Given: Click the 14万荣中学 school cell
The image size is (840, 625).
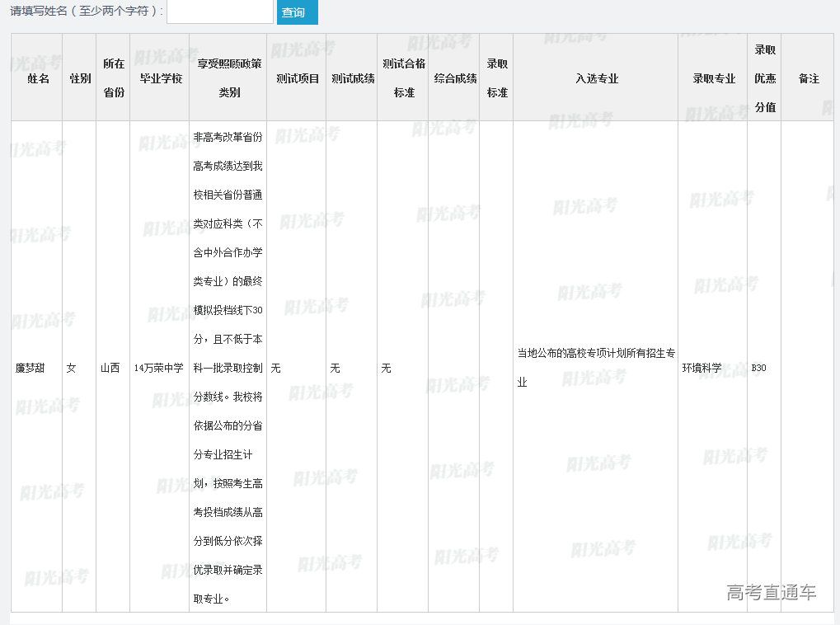Looking at the screenshot, I should tap(158, 368).
